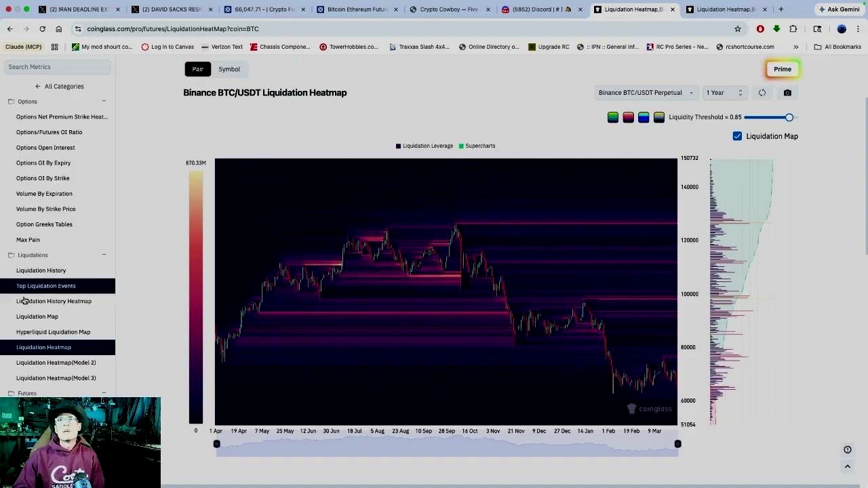Click the green download extension icon
The image size is (868, 488).
tap(776, 29)
